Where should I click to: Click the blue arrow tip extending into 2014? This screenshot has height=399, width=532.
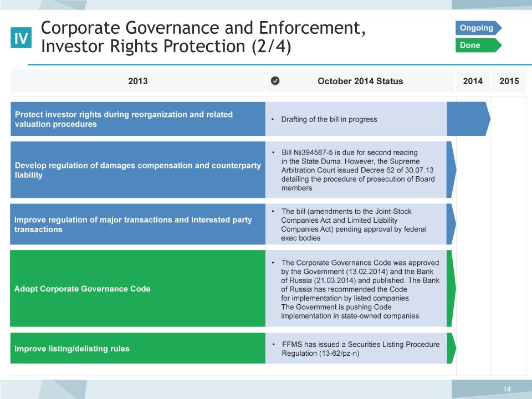(x=469, y=119)
